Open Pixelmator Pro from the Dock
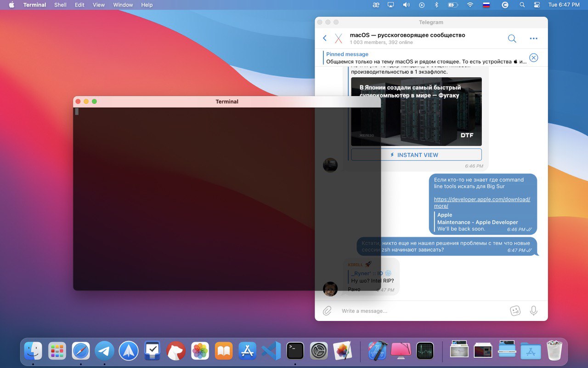The width and height of the screenshot is (588, 368). [343, 351]
